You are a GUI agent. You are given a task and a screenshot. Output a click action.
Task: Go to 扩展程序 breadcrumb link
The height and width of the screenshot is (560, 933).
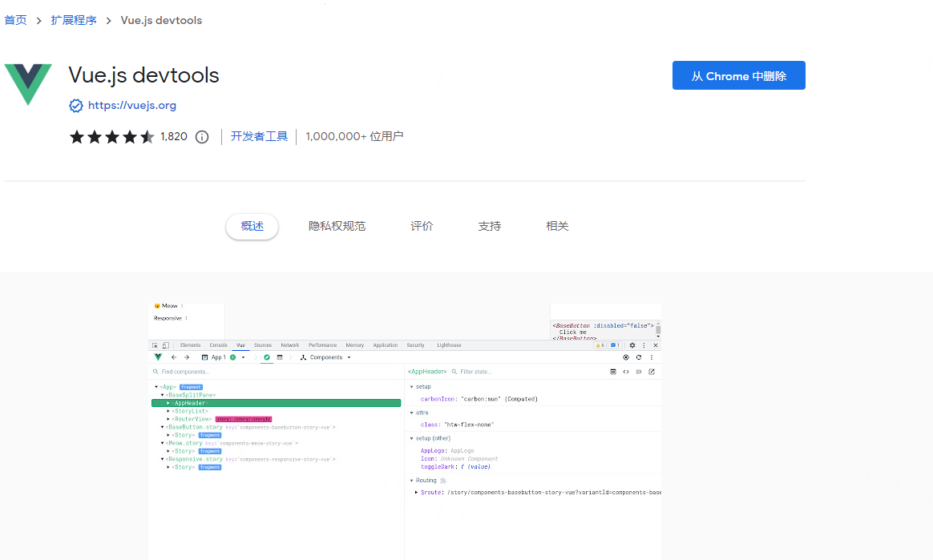tap(74, 20)
